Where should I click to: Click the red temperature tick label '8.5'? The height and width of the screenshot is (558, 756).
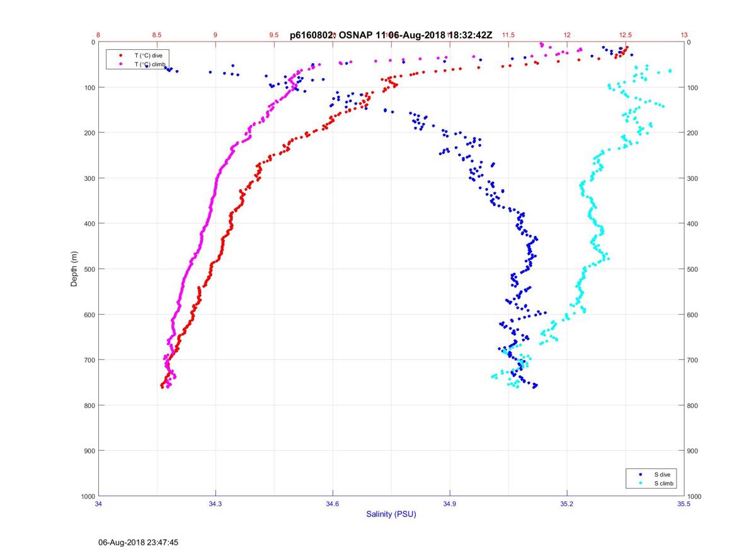pyautogui.click(x=157, y=35)
